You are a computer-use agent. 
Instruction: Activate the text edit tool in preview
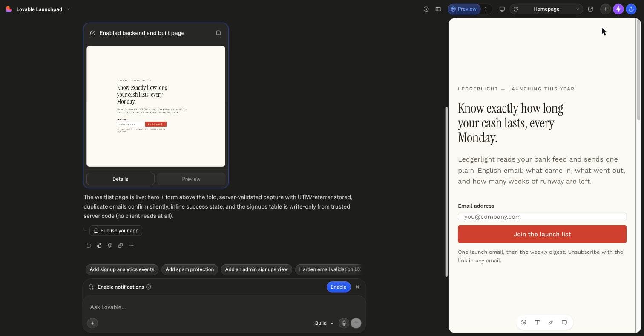pyautogui.click(x=537, y=322)
